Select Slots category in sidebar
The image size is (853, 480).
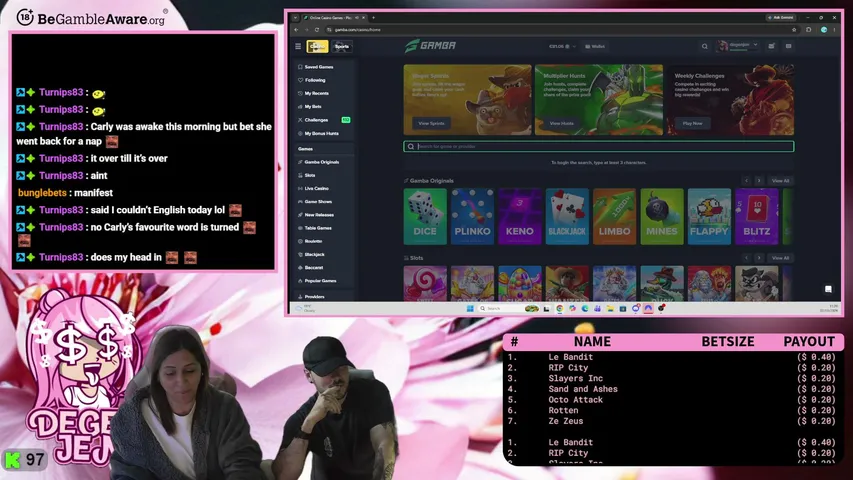[310, 175]
